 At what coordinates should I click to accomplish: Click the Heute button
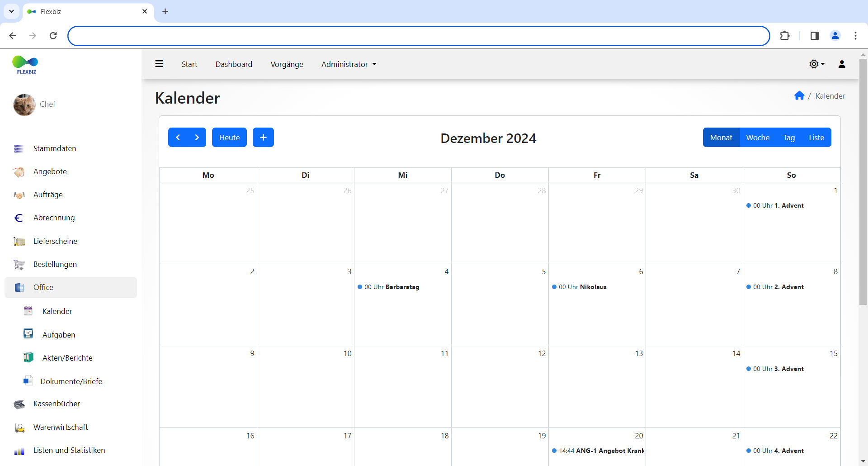(x=229, y=138)
